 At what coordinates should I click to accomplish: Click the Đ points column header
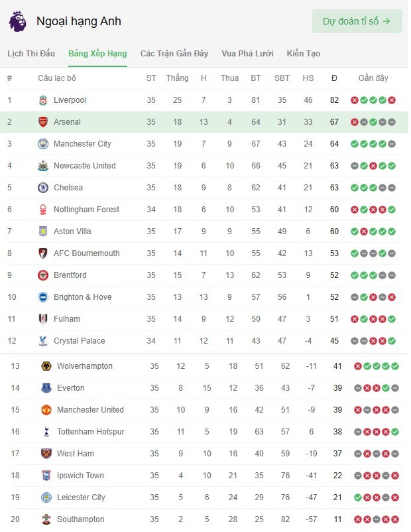[334, 78]
